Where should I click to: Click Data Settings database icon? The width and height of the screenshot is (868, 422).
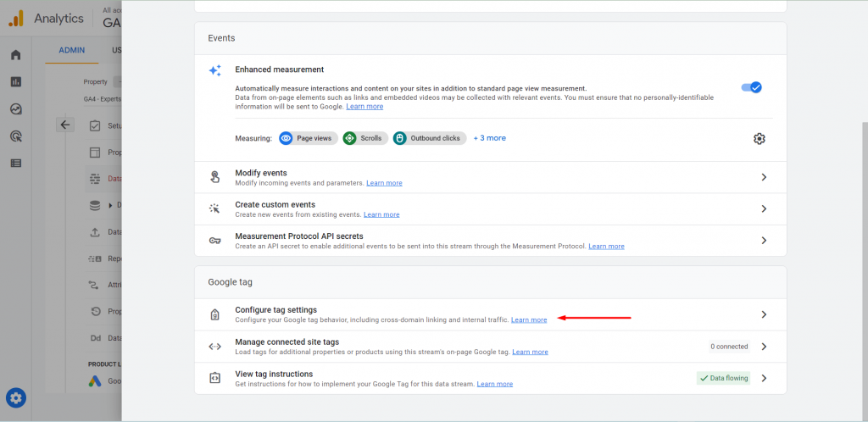95,205
